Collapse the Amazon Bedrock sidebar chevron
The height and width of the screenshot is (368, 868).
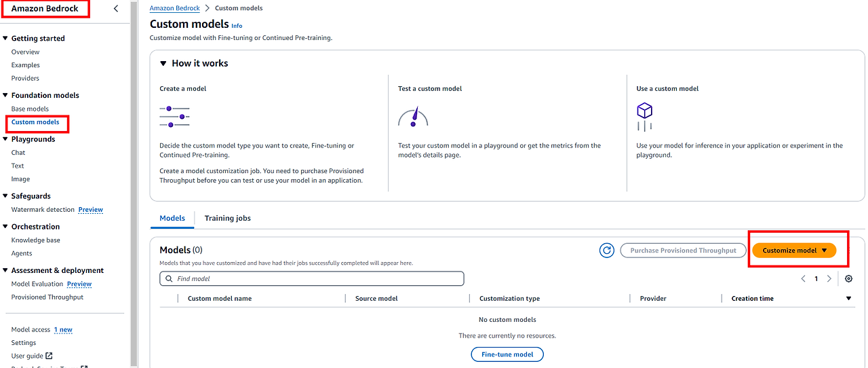coord(116,9)
